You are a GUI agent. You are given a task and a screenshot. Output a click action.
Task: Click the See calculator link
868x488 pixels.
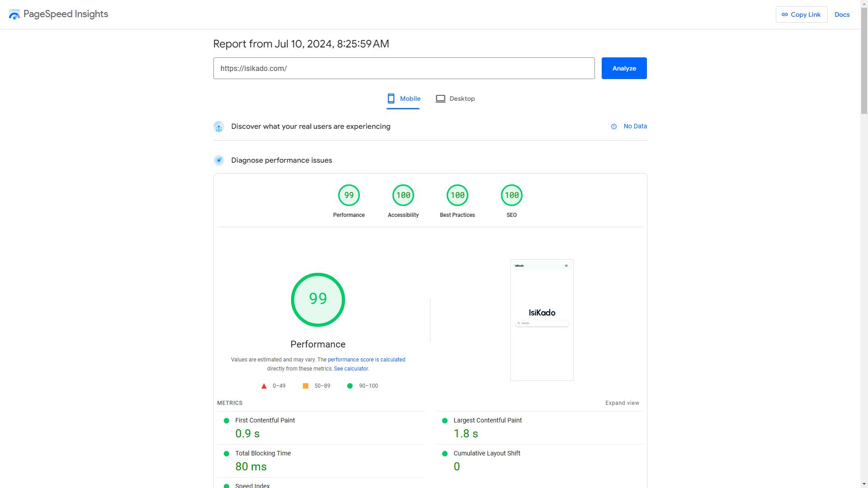click(x=351, y=368)
